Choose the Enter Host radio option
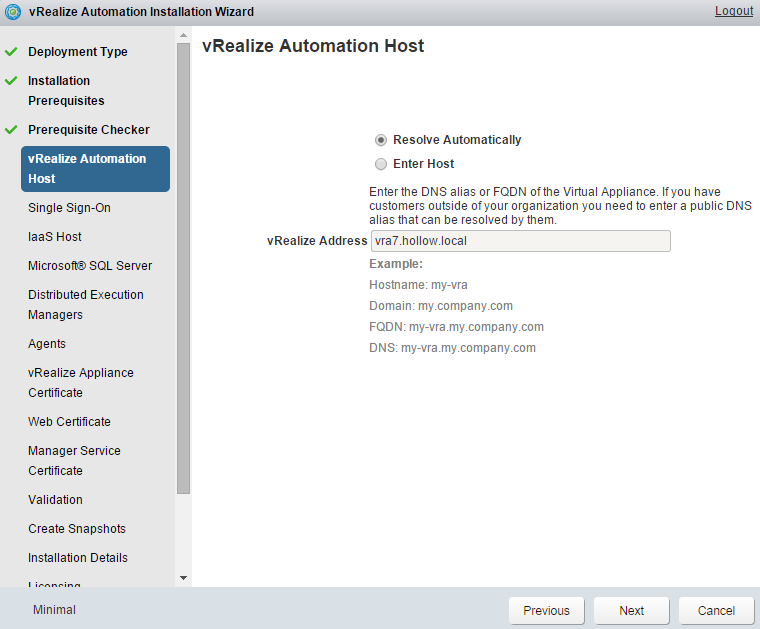The height and width of the screenshot is (629, 760). point(381,164)
